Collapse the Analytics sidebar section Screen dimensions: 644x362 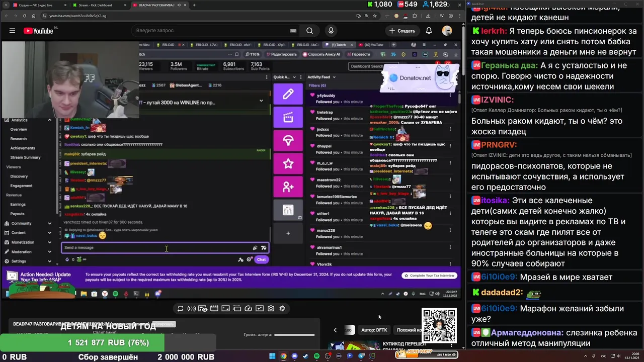click(x=49, y=120)
